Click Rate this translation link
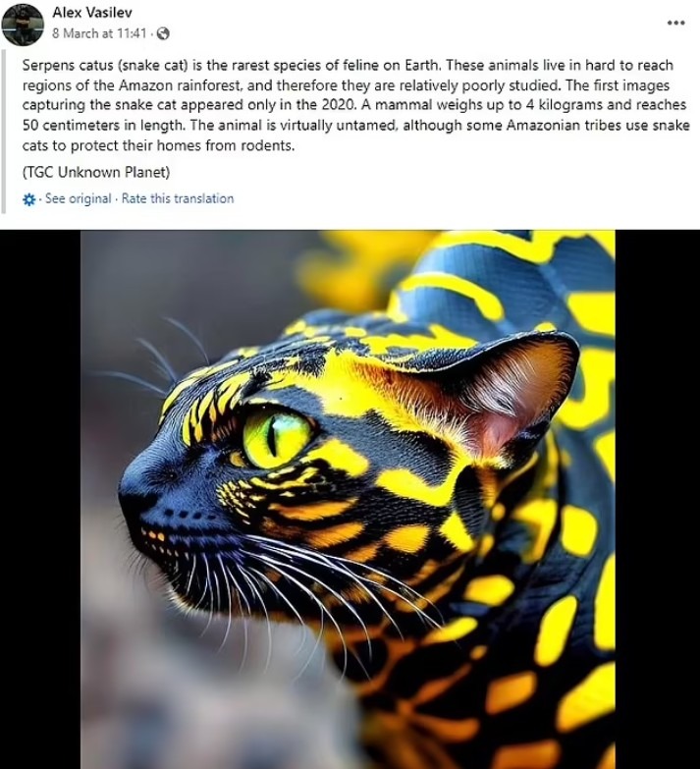This screenshot has width=700, height=769. click(178, 198)
